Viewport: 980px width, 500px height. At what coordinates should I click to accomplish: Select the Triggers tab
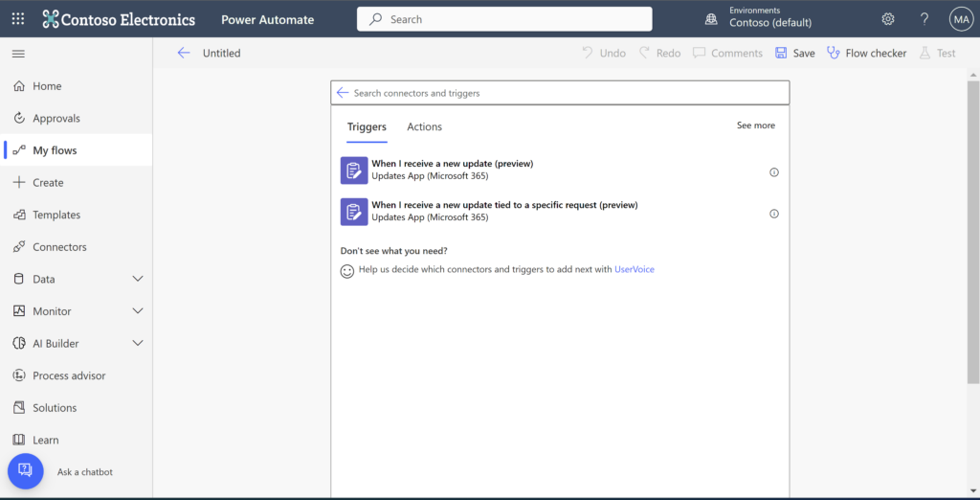pyautogui.click(x=367, y=126)
